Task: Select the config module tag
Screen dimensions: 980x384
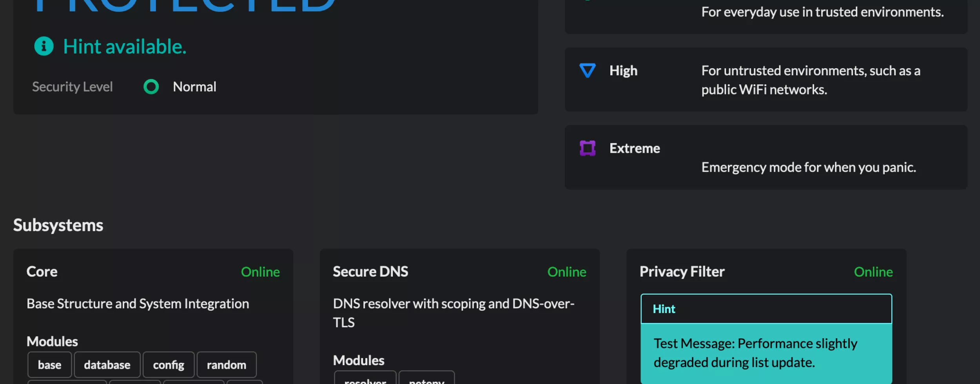Action: tap(168, 365)
